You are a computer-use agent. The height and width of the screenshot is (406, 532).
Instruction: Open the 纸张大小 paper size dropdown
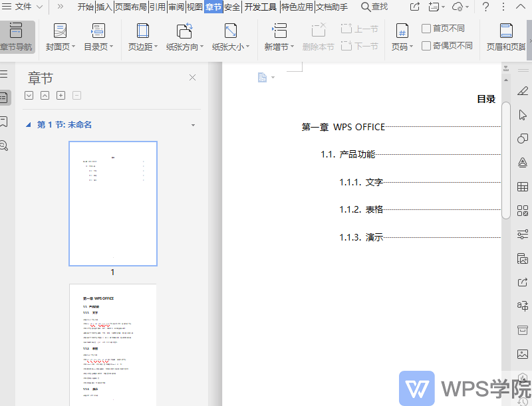(231, 37)
